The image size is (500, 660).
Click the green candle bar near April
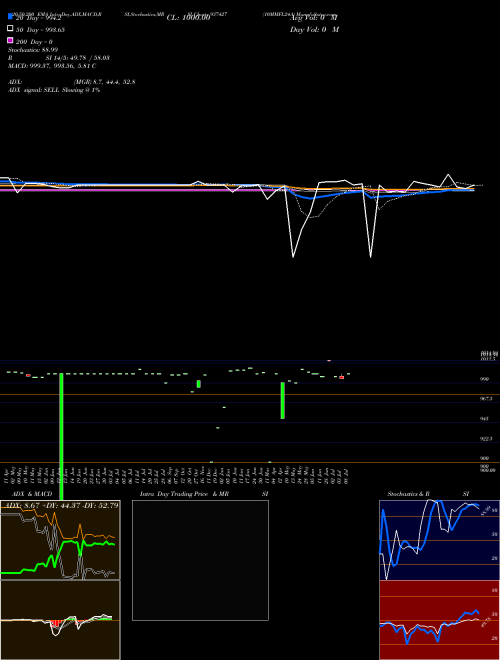(283, 400)
